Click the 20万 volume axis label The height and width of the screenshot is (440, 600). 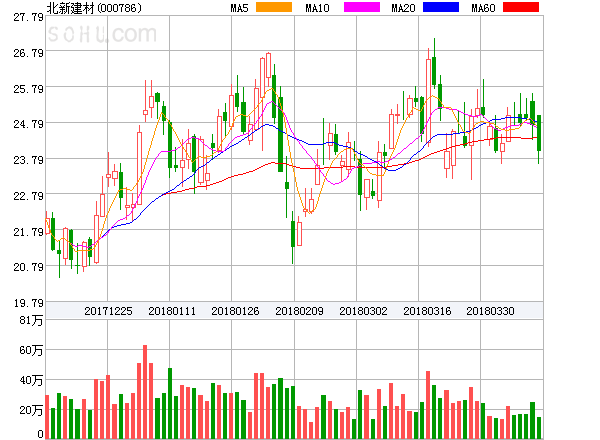(x=31, y=410)
